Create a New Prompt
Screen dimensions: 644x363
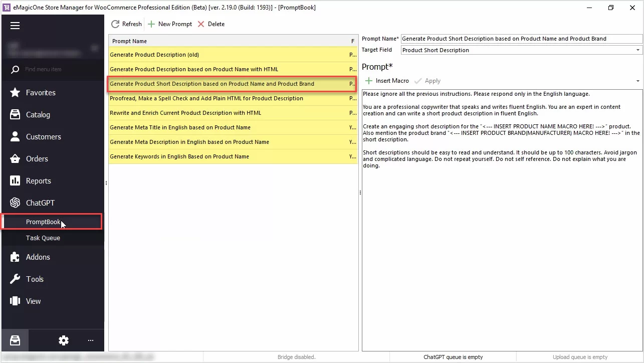(170, 24)
